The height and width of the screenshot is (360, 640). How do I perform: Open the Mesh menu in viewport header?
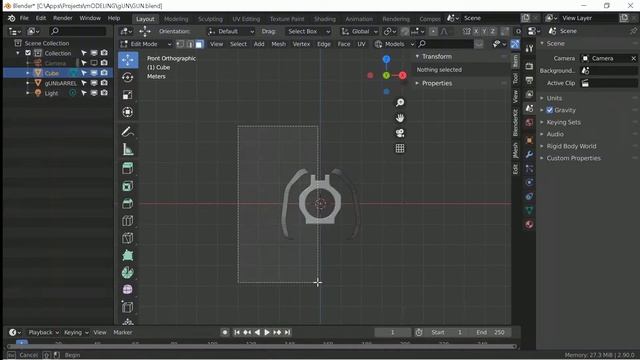(278, 44)
